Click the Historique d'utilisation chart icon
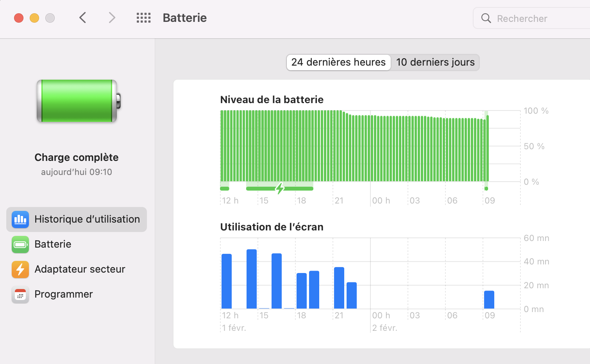This screenshot has width=590, height=364. (x=20, y=219)
